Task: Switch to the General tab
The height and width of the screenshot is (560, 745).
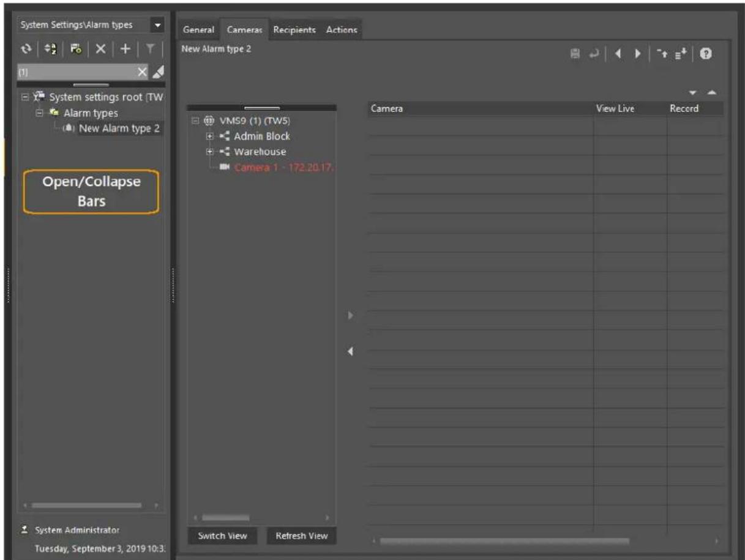Action: 198,29
